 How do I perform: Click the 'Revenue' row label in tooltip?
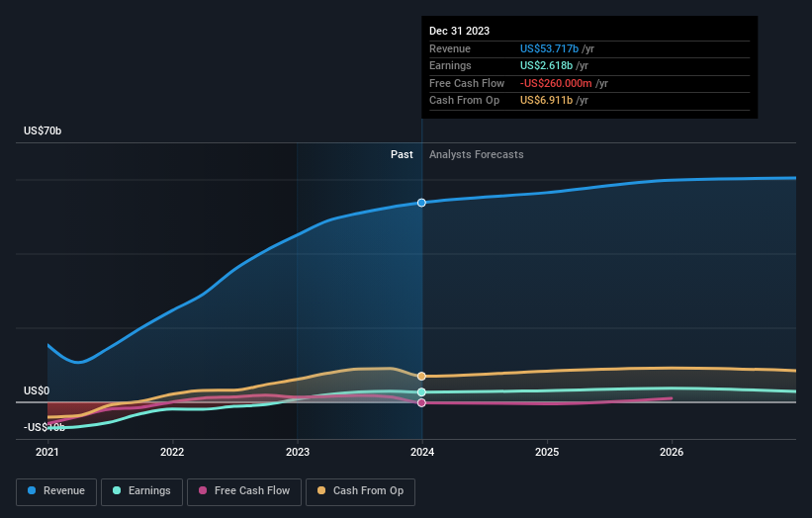450,48
